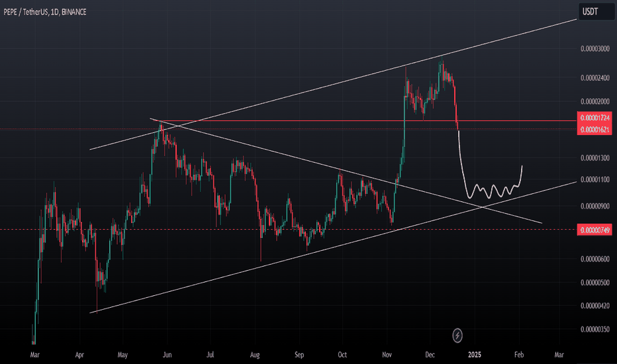Click the 0.00001100 price axis label
The image size is (617, 364).
click(x=595, y=179)
